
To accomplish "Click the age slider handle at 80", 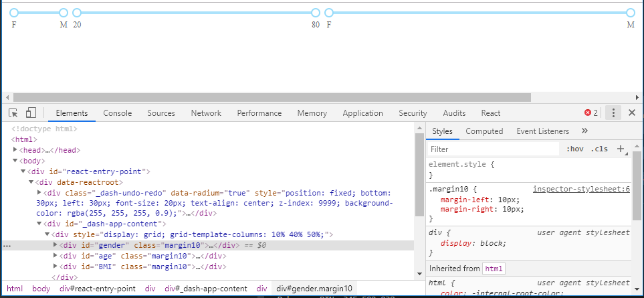I will [316, 13].
